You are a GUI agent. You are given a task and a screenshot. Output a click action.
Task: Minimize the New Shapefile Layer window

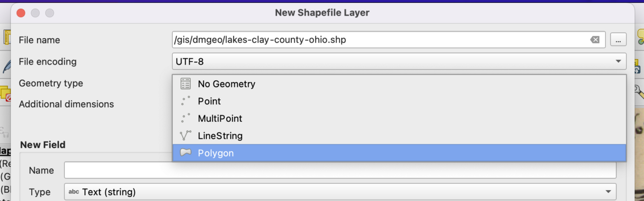coord(35,13)
